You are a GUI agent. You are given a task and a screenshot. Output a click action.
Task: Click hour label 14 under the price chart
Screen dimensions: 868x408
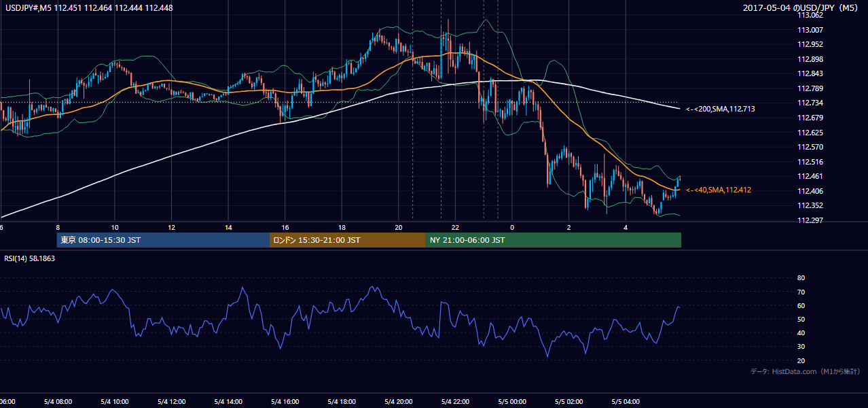tap(228, 228)
